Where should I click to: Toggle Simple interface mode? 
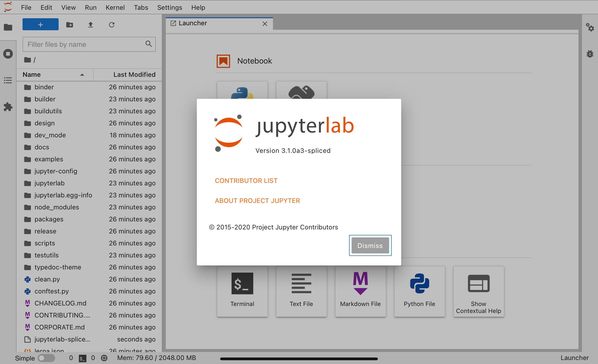click(47, 358)
